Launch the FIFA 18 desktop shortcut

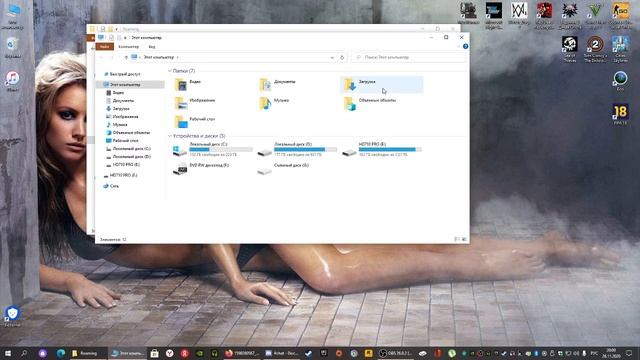pos(620,114)
